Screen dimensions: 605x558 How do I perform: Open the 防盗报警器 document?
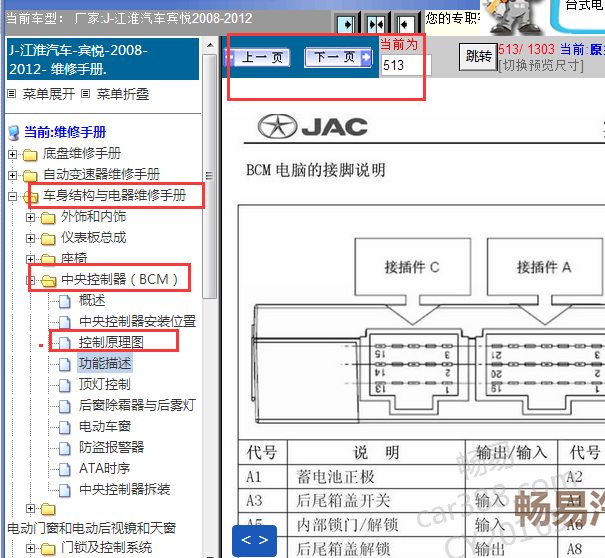pos(112,447)
